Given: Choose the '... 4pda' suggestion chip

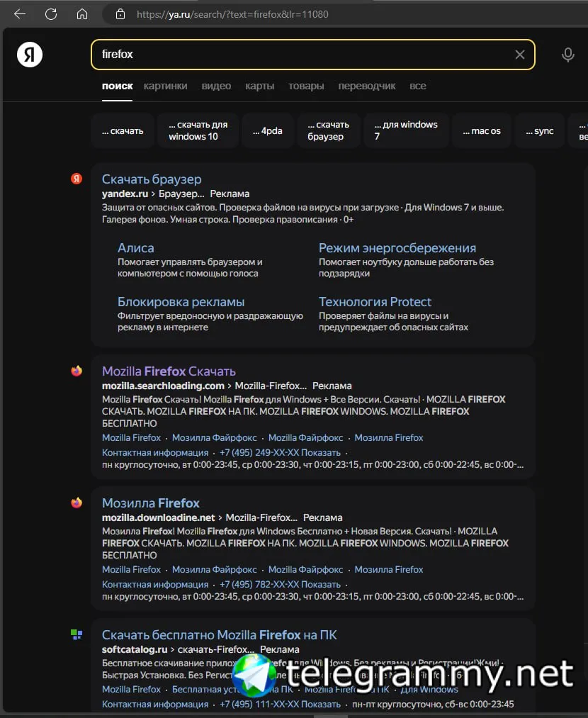Looking at the screenshot, I should click(x=268, y=131).
